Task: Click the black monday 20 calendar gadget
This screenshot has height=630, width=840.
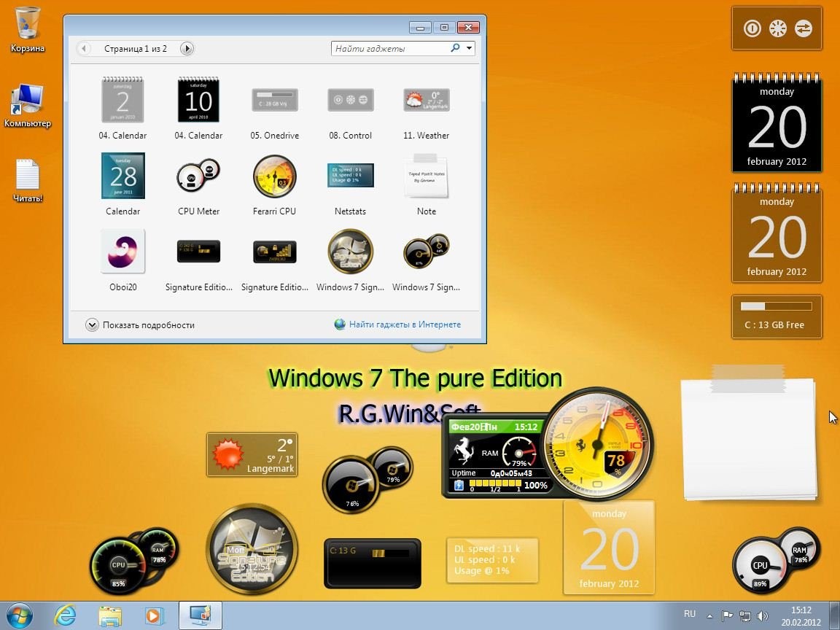Action: coord(777,122)
